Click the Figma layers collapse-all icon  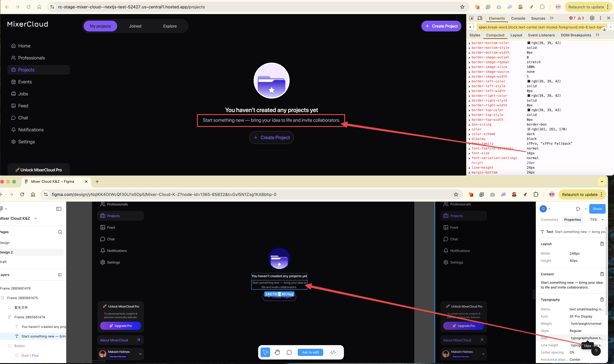click(x=60, y=275)
